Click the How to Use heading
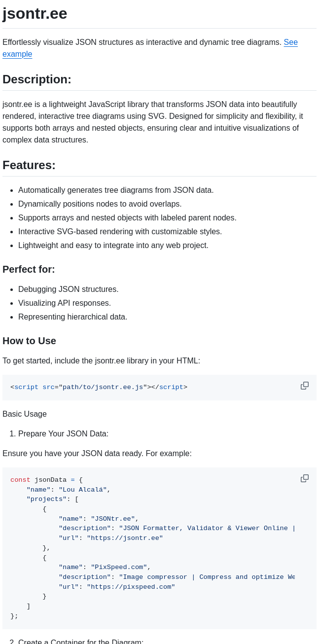Viewport: 319px width, 644px height. (x=29, y=341)
